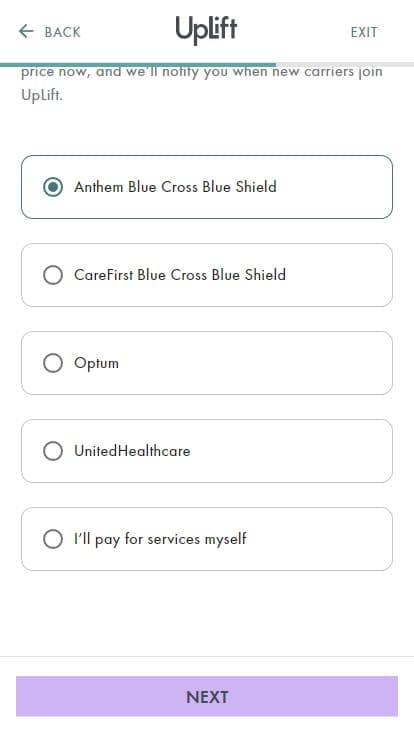Click the back arrow icon

tap(26, 32)
